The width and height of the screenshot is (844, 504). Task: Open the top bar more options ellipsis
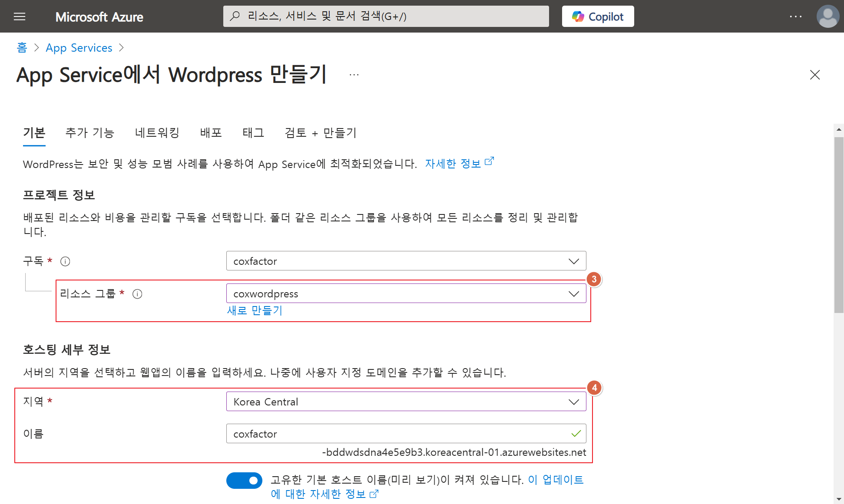(x=795, y=16)
